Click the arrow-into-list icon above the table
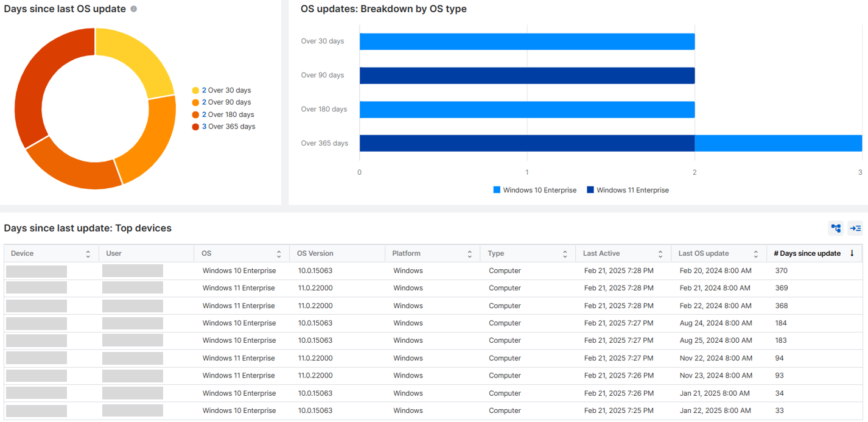 [855, 228]
